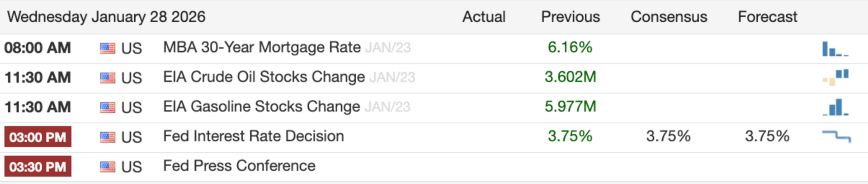Image resolution: width=868 pixels, height=184 pixels.
Task: Open Fed Interest Rate Decision mini chart
Action: [x=836, y=136]
